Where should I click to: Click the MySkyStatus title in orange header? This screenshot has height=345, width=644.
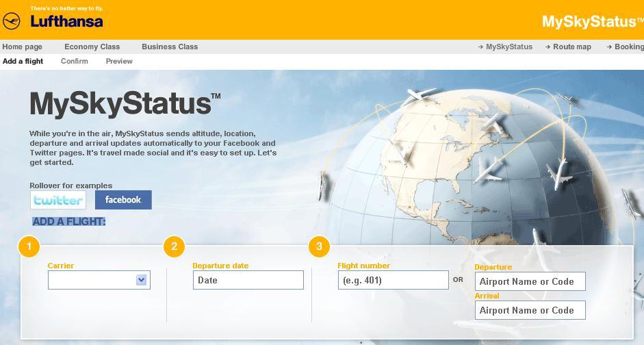(x=593, y=22)
